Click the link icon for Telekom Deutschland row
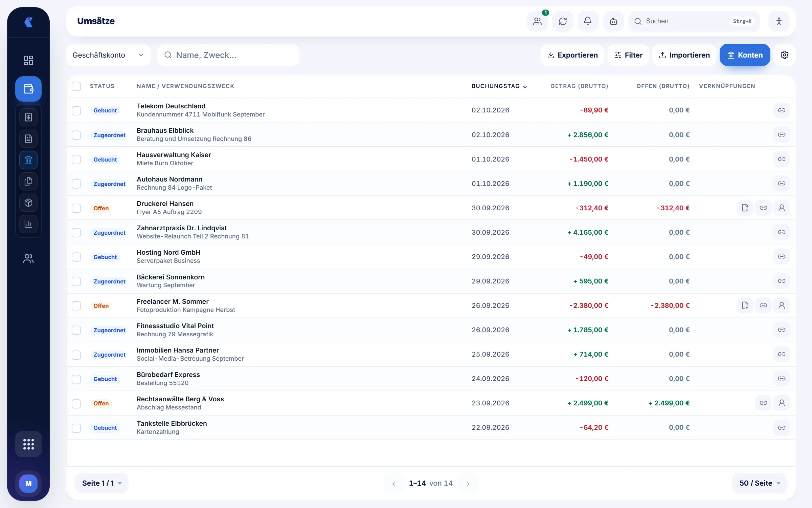This screenshot has height=508, width=812. click(782, 110)
